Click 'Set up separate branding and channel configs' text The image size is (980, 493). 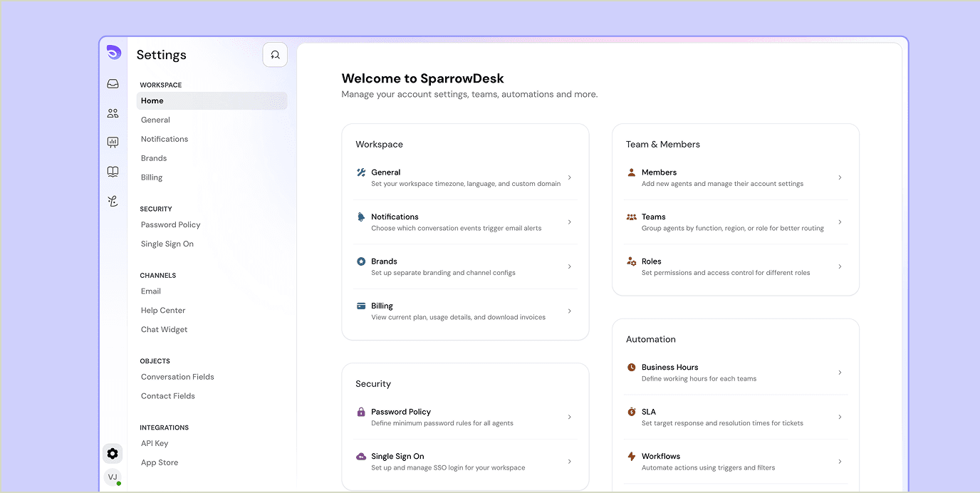[443, 273]
